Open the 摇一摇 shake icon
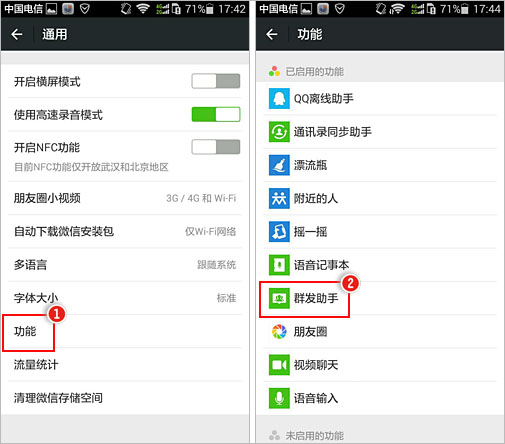Screen dimensions: 505x444 279,232
